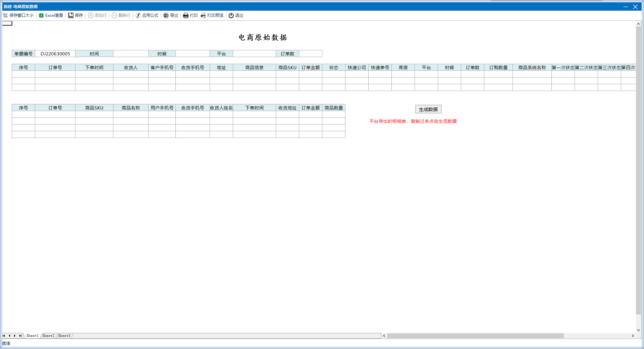
Task: Open Print Preview from toolbar
Action: 203,15
